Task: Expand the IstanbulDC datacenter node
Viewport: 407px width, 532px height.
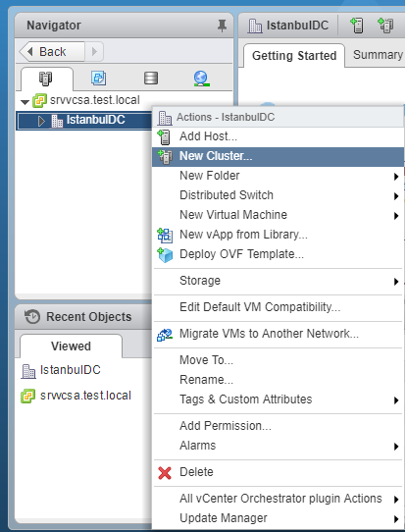Action: click(x=41, y=121)
